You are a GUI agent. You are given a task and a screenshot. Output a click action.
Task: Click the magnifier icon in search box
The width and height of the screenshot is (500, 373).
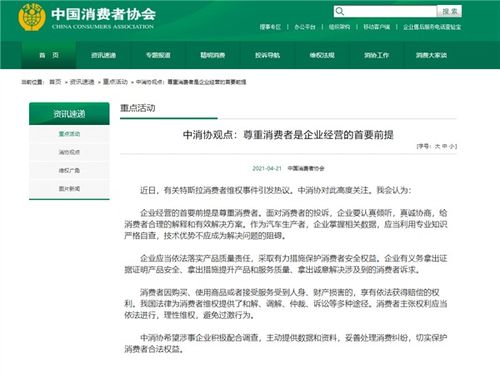[340, 11]
